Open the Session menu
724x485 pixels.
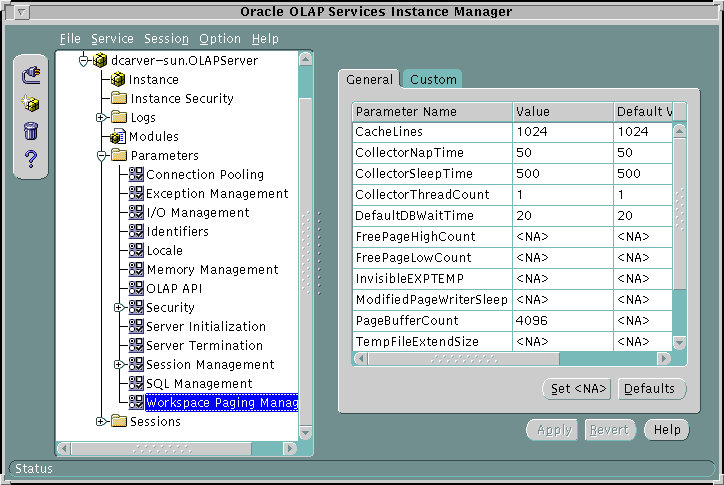pos(166,39)
